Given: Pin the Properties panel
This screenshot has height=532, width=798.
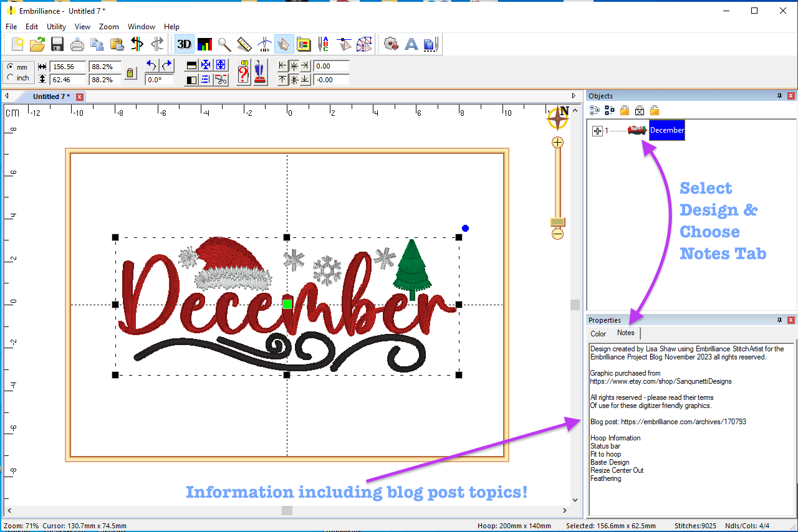Looking at the screenshot, I should point(779,320).
